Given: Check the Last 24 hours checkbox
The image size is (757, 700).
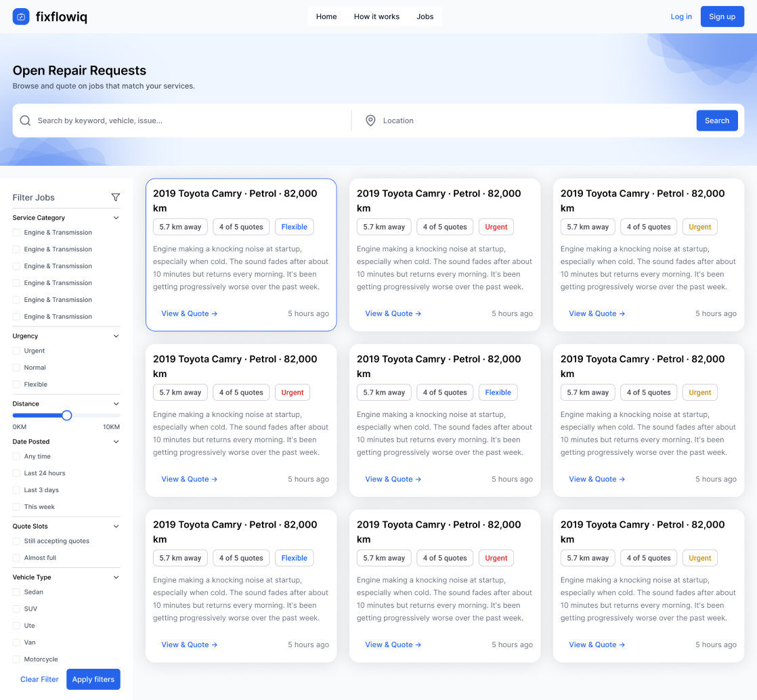Looking at the screenshot, I should pyautogui.click(x=16, y=474).
